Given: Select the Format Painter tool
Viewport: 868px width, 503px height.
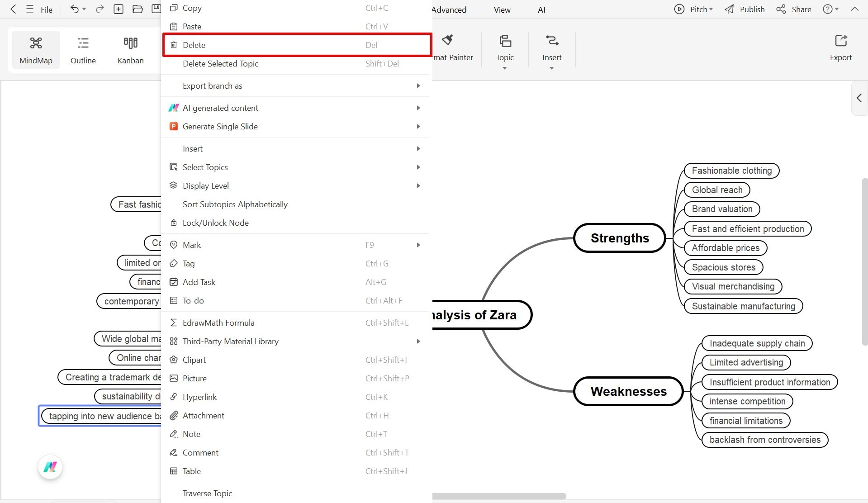Looking at the screenshot, I should 447,47.
